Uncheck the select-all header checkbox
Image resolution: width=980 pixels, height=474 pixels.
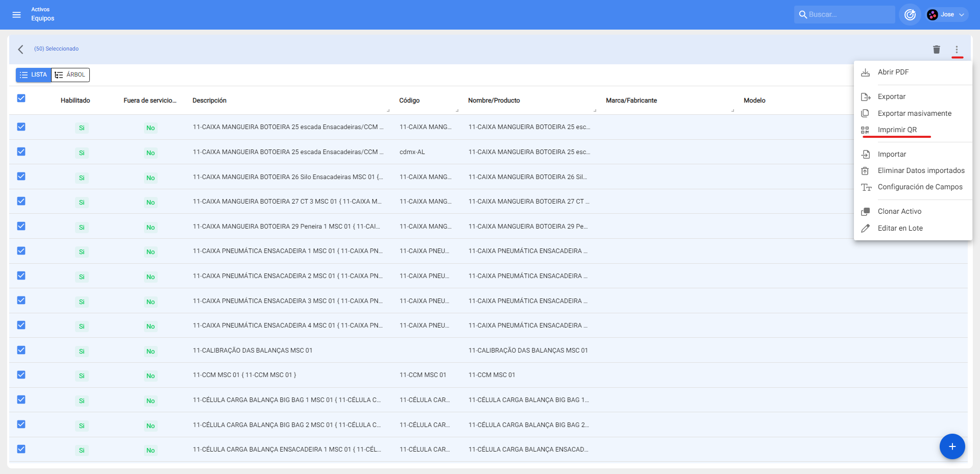[21, 98]
